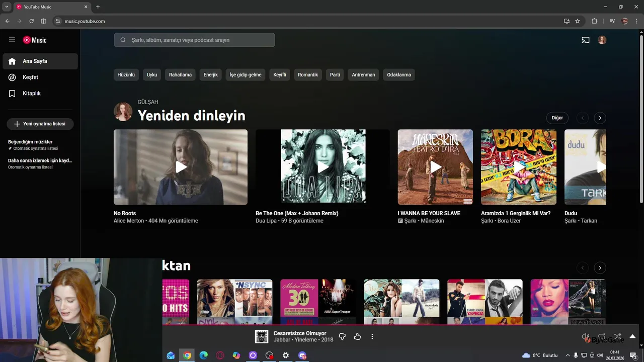
Task: Play I WANNA BE YOUR SLAVE
Action: pos(435,167)
